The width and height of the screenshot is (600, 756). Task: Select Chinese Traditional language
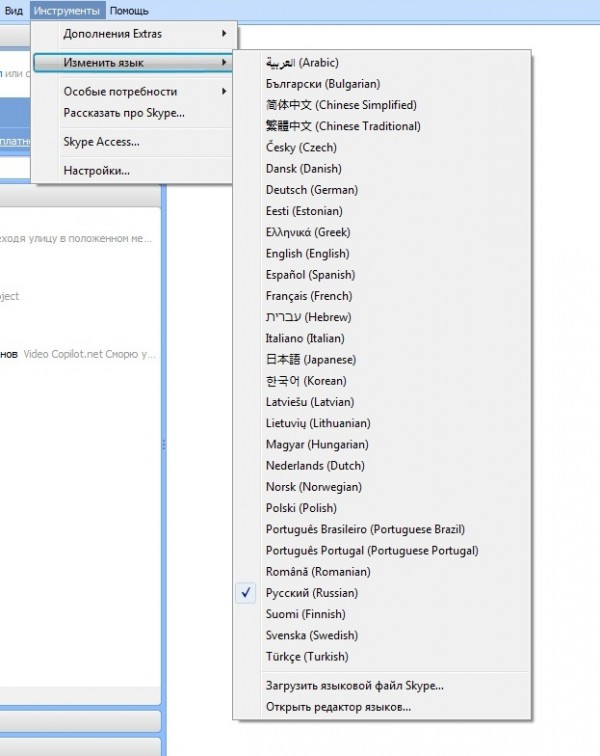382,126
